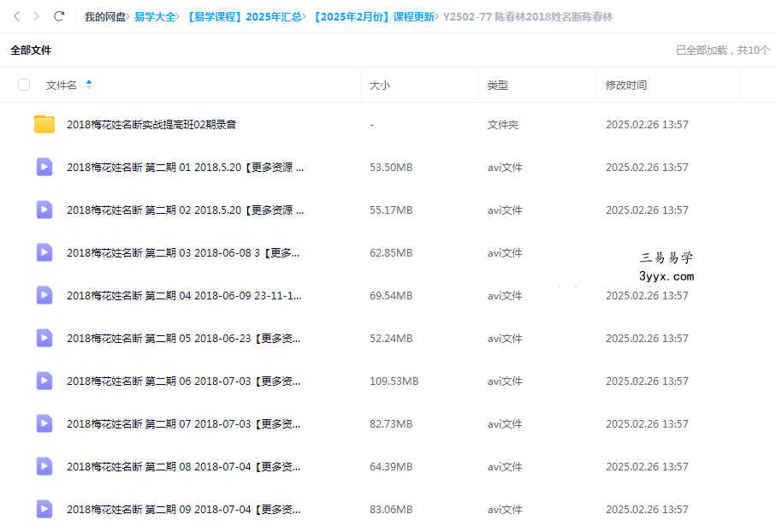Open file 第二期 06 2018-07-03

(184, 381)
